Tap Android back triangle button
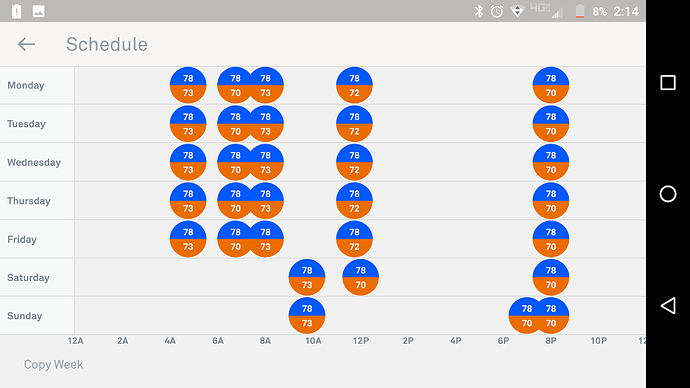 668,306
